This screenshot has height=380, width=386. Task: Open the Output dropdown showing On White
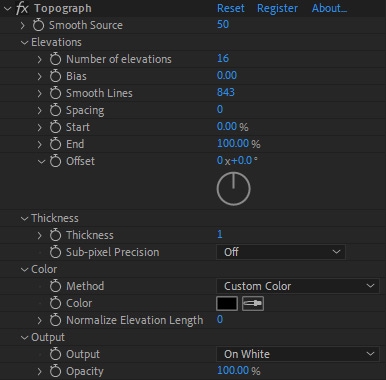[298, 354]
